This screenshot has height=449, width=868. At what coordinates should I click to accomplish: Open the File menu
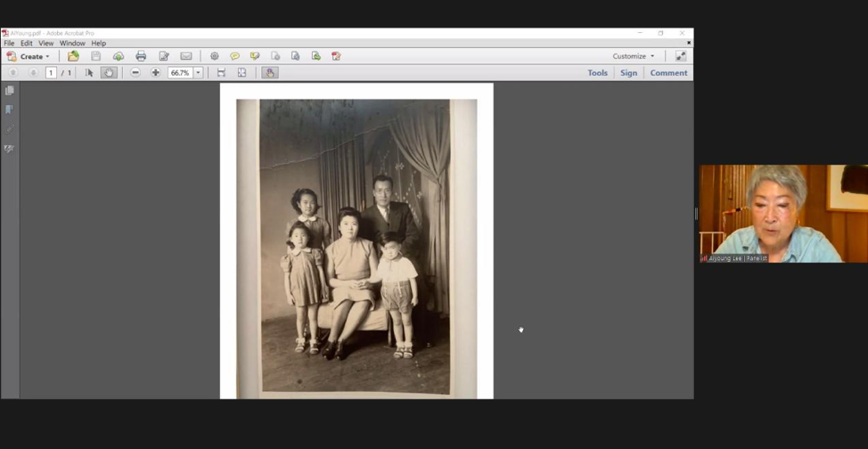coord(9,43)
